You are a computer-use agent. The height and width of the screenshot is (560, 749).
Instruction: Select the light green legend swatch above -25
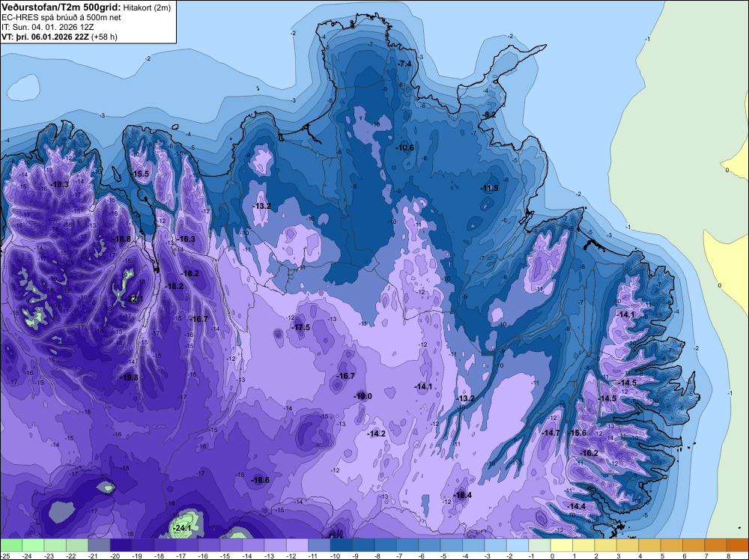(11, 545)
